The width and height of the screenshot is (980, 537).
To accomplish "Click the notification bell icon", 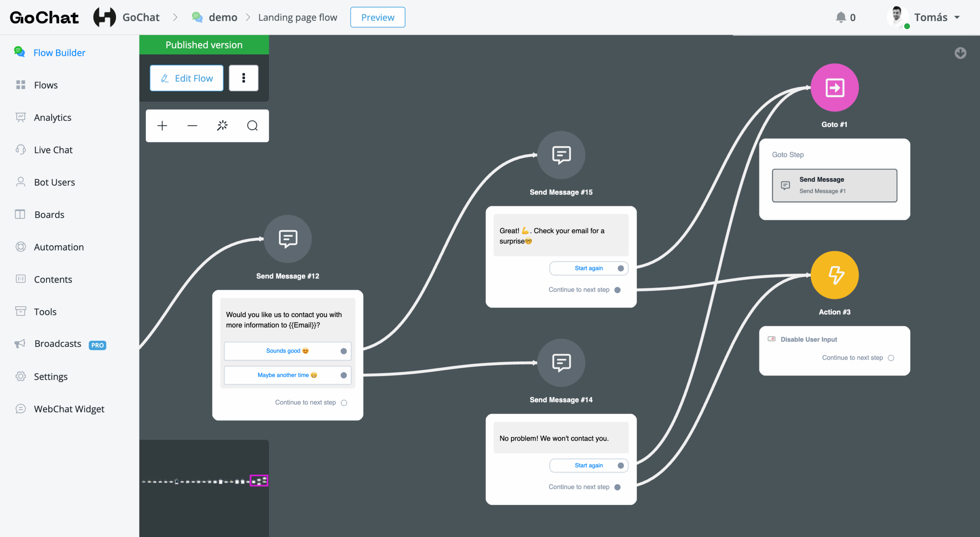I will (841, 17).
